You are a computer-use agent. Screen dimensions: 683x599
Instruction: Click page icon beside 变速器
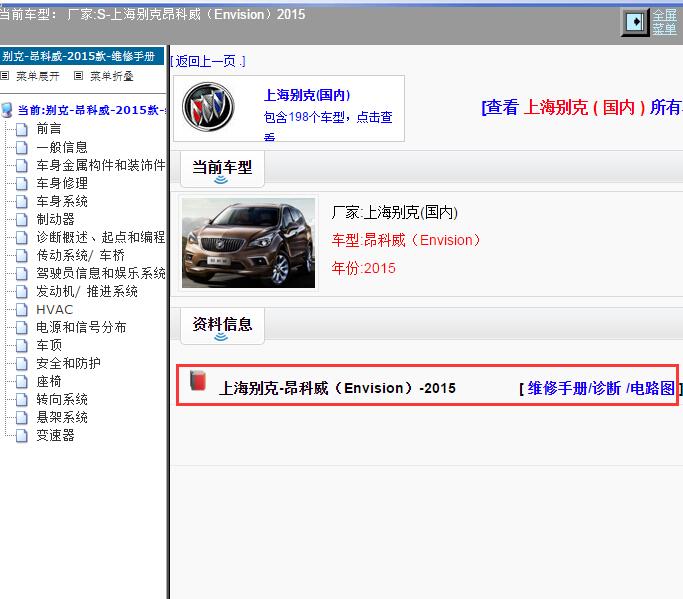click(x=22, y=436)
